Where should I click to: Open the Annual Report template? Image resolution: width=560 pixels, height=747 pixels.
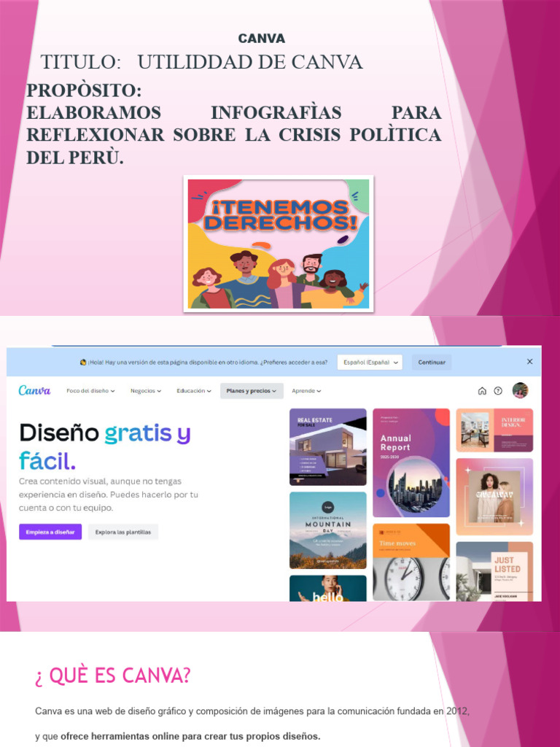pos(411,462)
